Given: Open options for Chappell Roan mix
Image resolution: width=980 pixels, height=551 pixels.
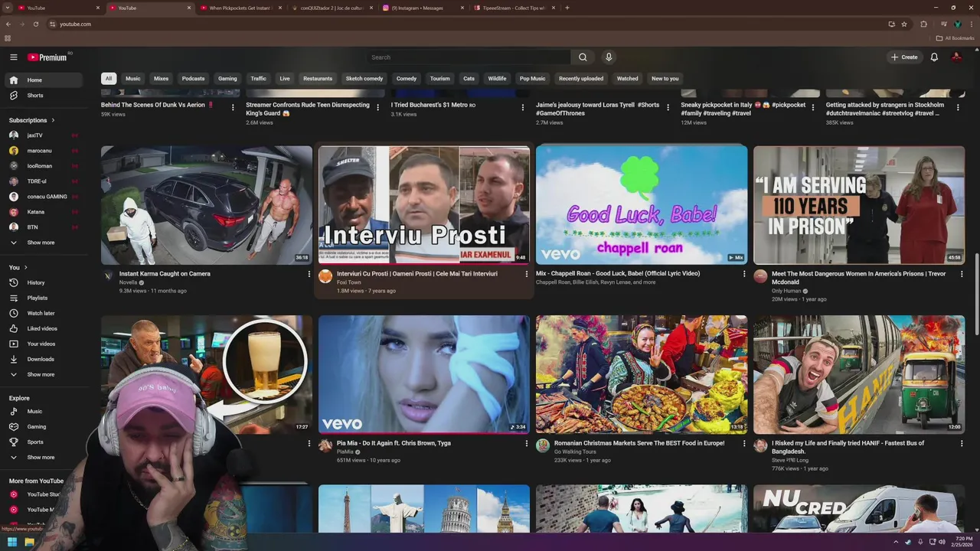Looking at the screenshot, I should (x=744, y=274).
